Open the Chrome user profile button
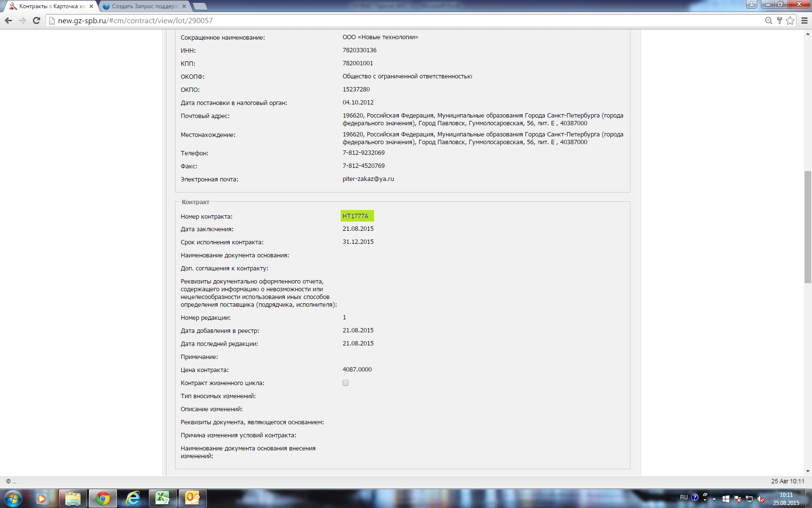Image resolution: width=812 pixels, height=508 pixels. point(752,4)
